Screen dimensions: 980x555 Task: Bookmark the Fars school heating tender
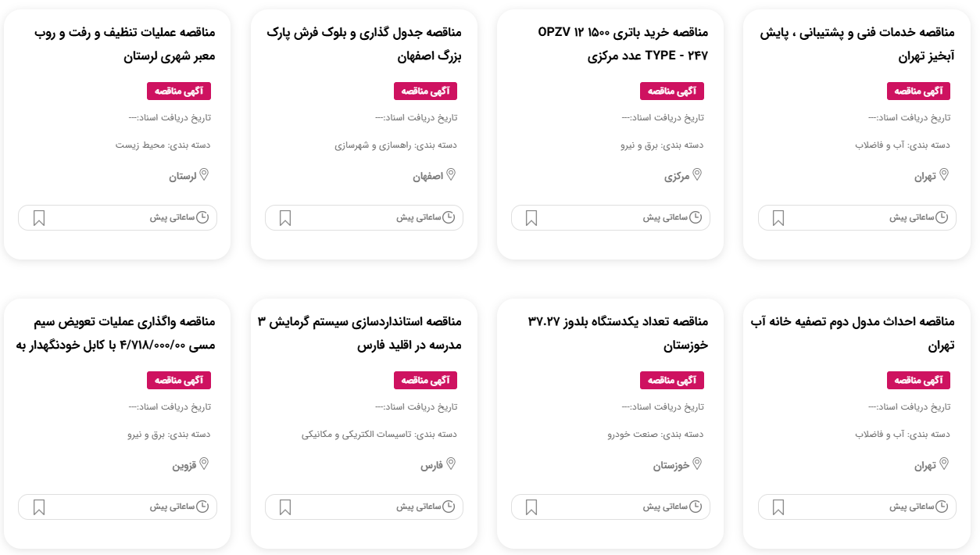[x=285, y=507]
